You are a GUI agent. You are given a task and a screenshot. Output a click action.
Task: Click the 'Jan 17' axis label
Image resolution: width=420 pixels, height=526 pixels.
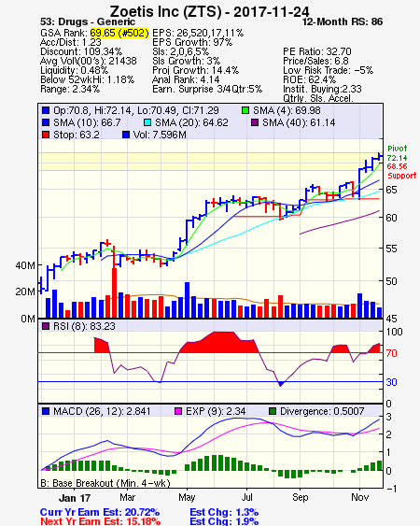[75, 498]
